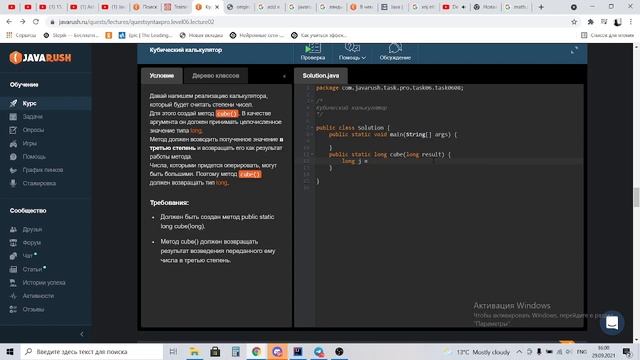640x360 pixels.
Task: Switch to the Условие tab
Action: (162, 76)
